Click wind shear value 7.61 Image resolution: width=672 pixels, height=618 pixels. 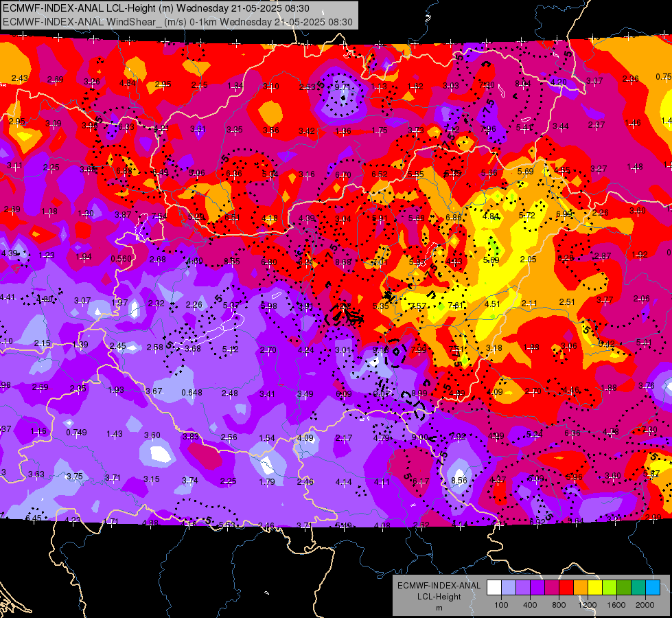click(x=456, y=306)
